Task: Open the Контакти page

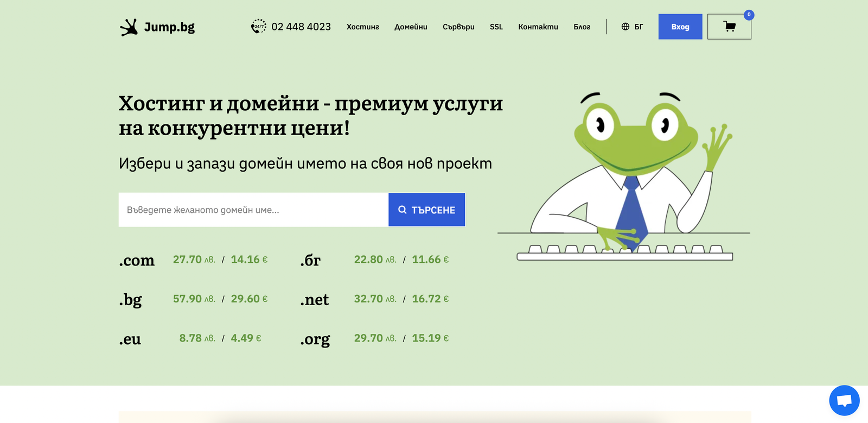Action: (x=538, y=27)
